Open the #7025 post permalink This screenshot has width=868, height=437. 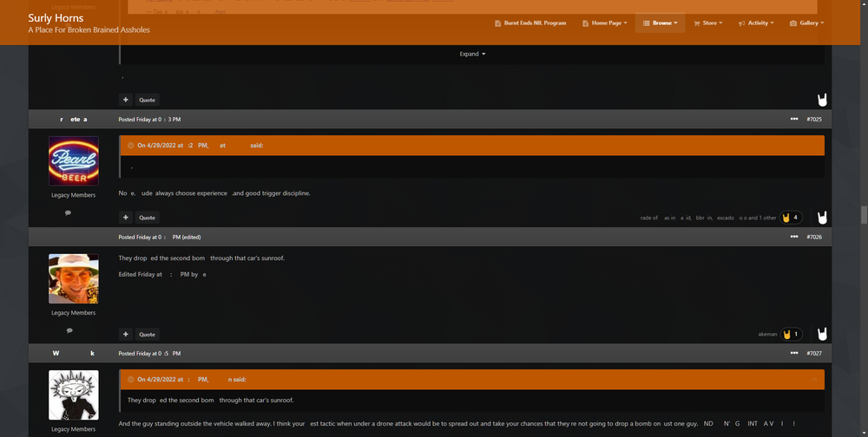point(813,119)
